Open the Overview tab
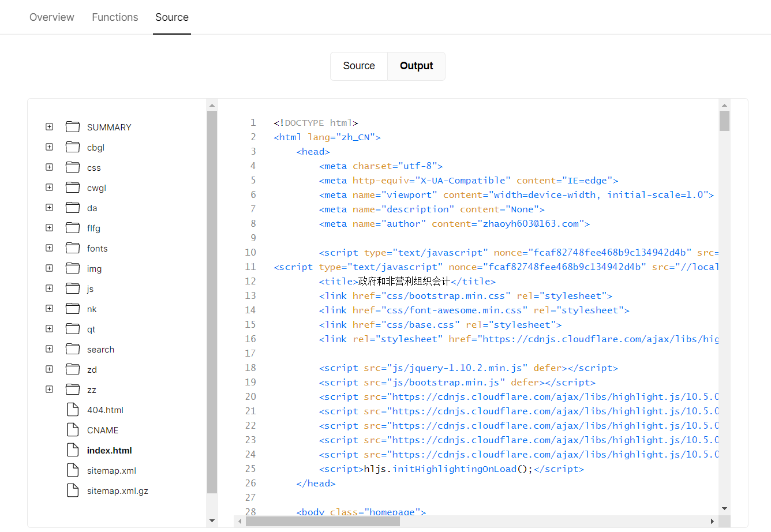The height and width of the screenshot is (532, 771). coord(52,17)
